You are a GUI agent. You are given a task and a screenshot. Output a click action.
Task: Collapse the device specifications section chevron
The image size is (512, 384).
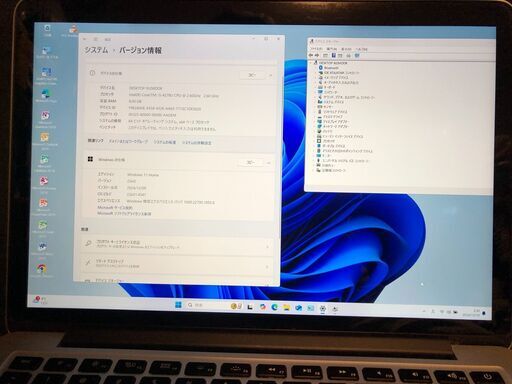(271, 76)
